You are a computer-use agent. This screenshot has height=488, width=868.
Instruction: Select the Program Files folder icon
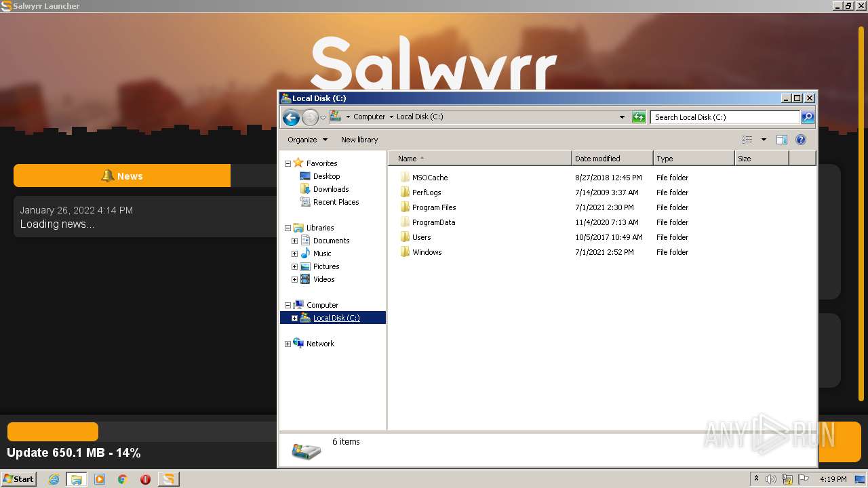pos(405,207)
